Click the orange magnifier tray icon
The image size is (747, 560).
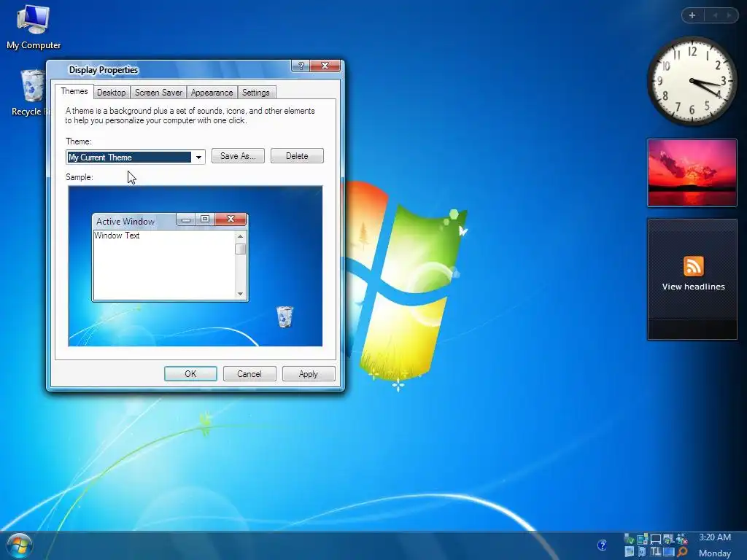(x=682, y=552)
